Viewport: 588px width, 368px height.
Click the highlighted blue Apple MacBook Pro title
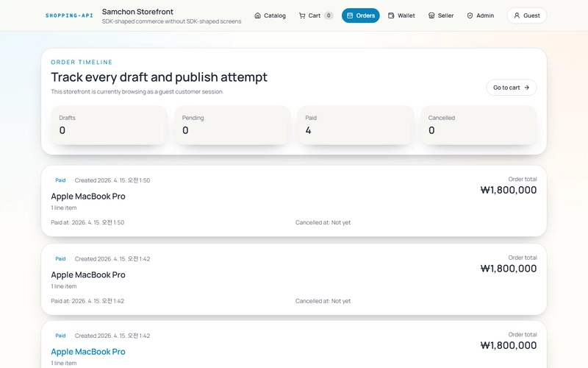(x=88, y=352)
